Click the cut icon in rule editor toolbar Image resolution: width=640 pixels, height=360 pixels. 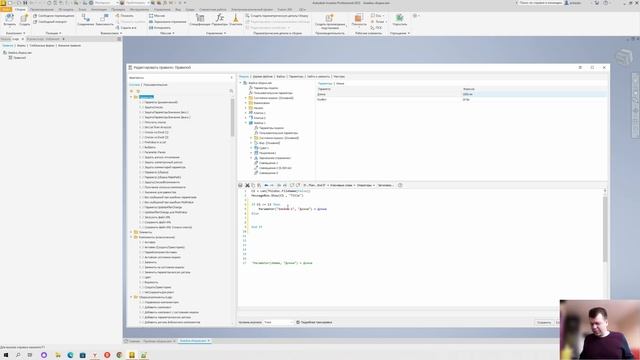pyautogui.click(x=247, y=185)
